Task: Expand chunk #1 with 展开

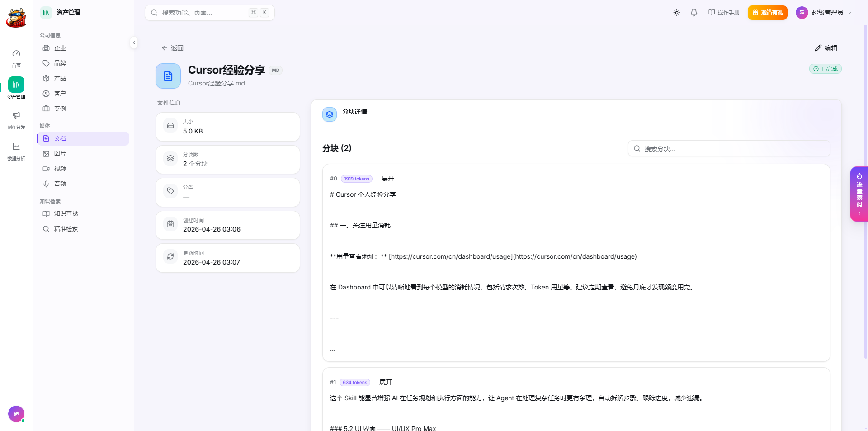Action: (386, 382)
